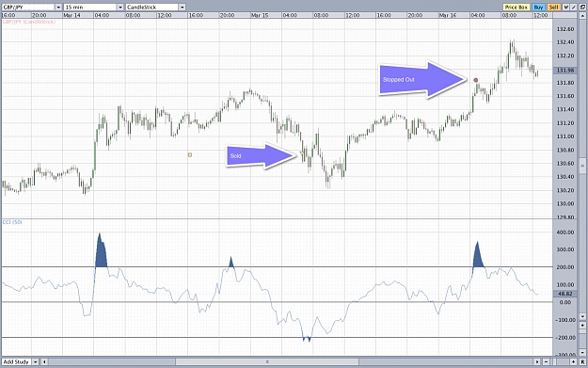Click the Mar 15 date on time axis
This screenshot has height=368, width=588.
(260, 15)
